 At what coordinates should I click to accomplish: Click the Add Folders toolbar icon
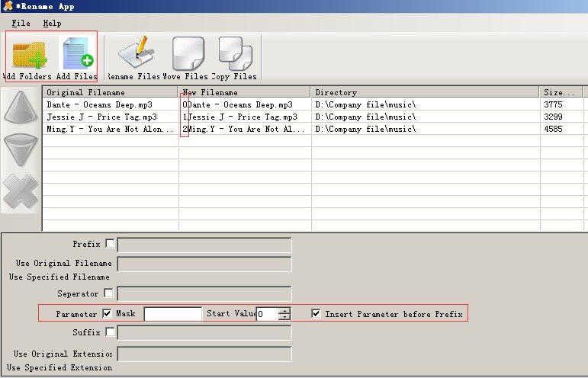tap(30, 56)
